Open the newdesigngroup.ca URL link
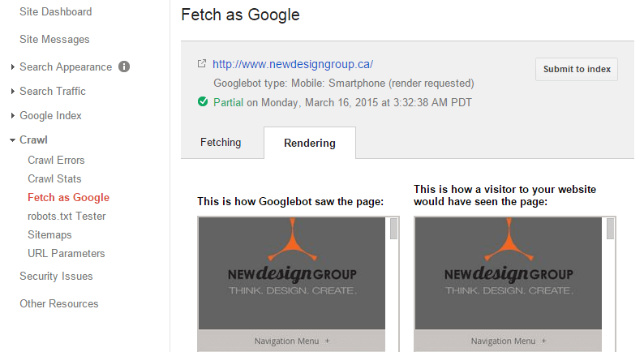Viewport: 644px width, 352px height. (x=293, y=65)
